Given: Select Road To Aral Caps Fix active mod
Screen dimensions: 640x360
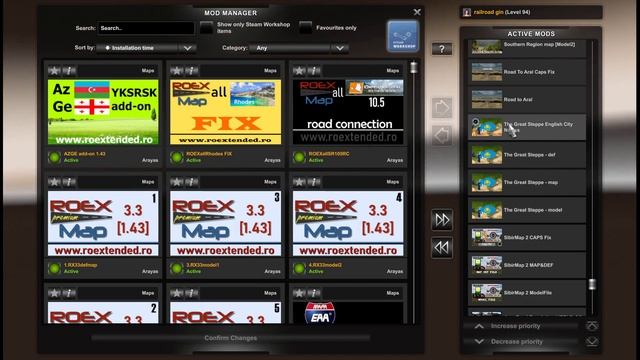Looking at the screenshot, I should click(527, 72).
